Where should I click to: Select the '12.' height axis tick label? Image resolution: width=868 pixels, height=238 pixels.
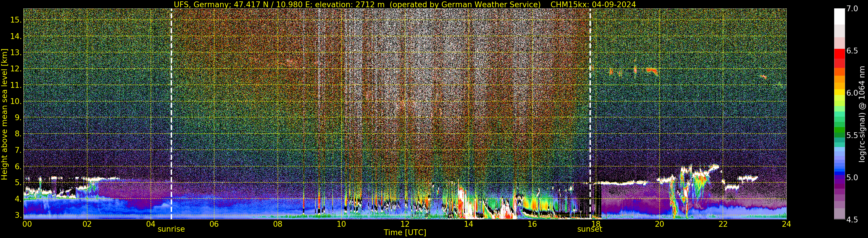click(16, 69)
